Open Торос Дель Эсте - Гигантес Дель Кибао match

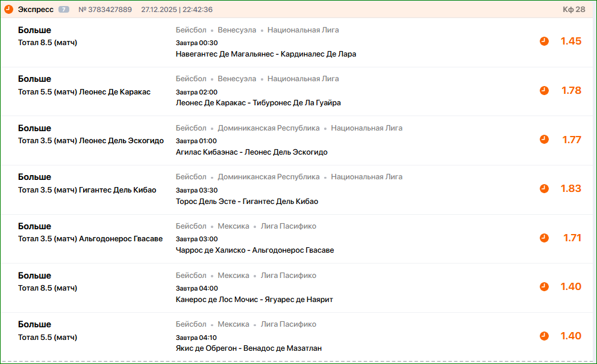click(246, 201)
